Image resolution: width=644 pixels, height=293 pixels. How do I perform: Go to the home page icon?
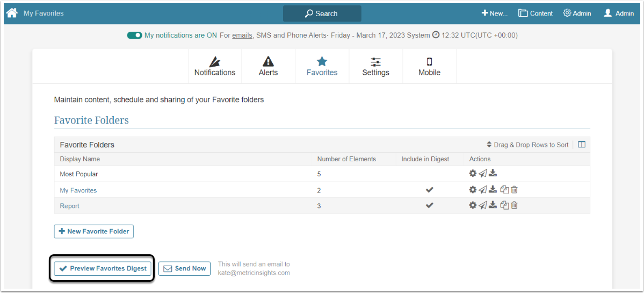tap(12, 13)
